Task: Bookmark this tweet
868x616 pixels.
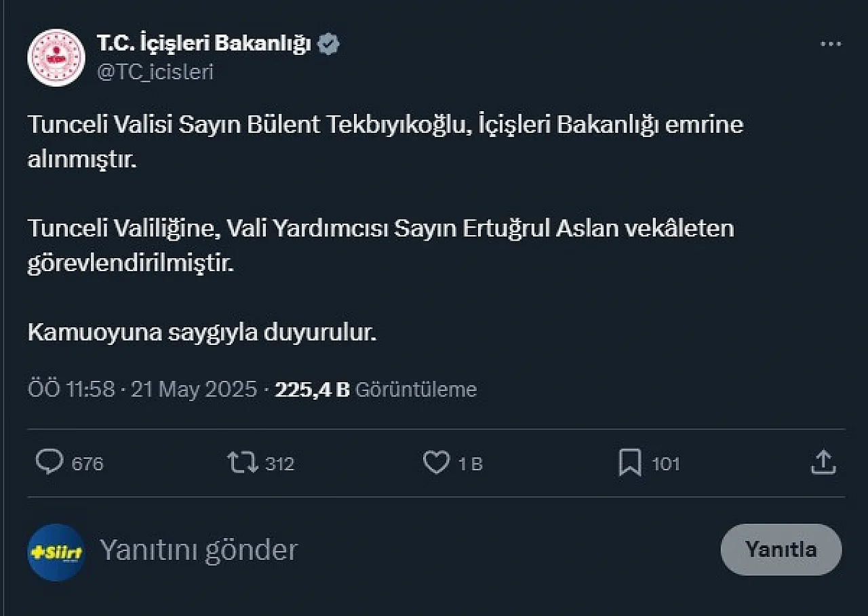Action: pyautogui.click(x=630, y=464)
